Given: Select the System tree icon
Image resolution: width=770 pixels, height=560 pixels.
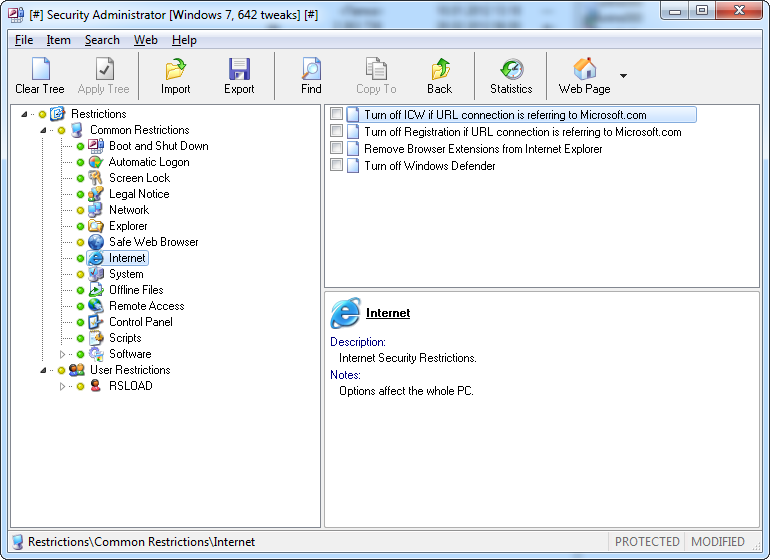Looking at the screenshot, I should click(x=96, y=274).
